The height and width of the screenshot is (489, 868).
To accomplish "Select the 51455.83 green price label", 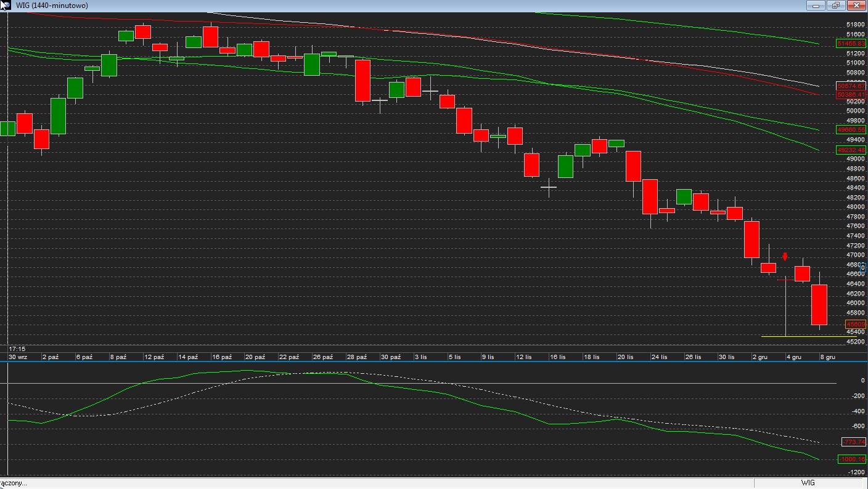I will 851,44.
